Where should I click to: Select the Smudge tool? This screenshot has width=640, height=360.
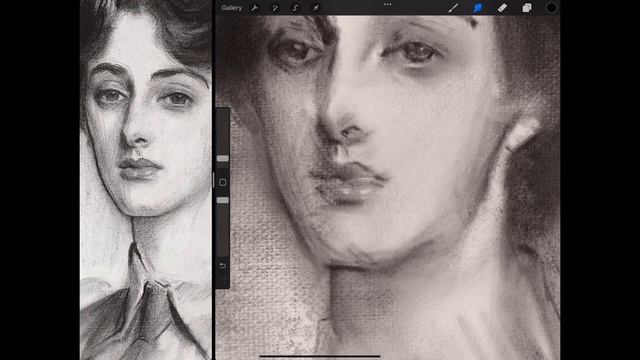point(478,8)
